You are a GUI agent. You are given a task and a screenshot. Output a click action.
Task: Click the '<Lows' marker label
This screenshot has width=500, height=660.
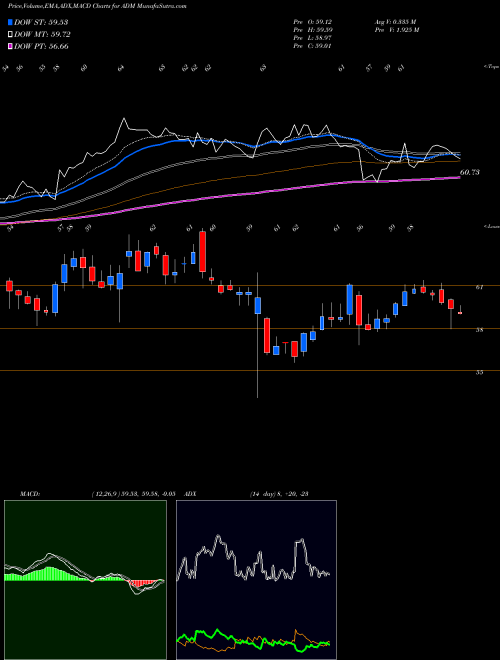(491, 226)
